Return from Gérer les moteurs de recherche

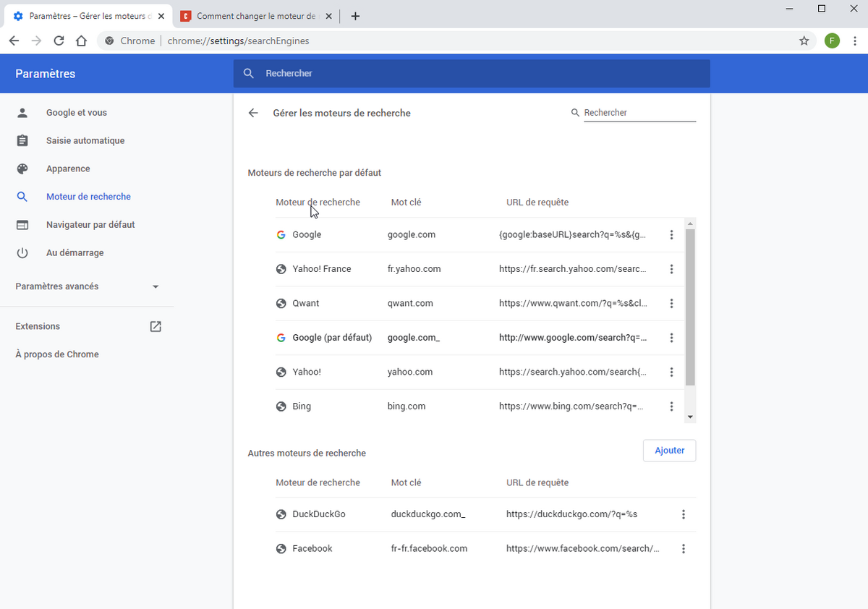[x=253, y=113]
